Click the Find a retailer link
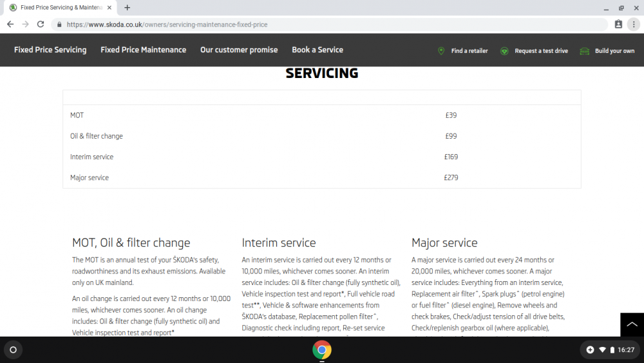 coord(469,51)
